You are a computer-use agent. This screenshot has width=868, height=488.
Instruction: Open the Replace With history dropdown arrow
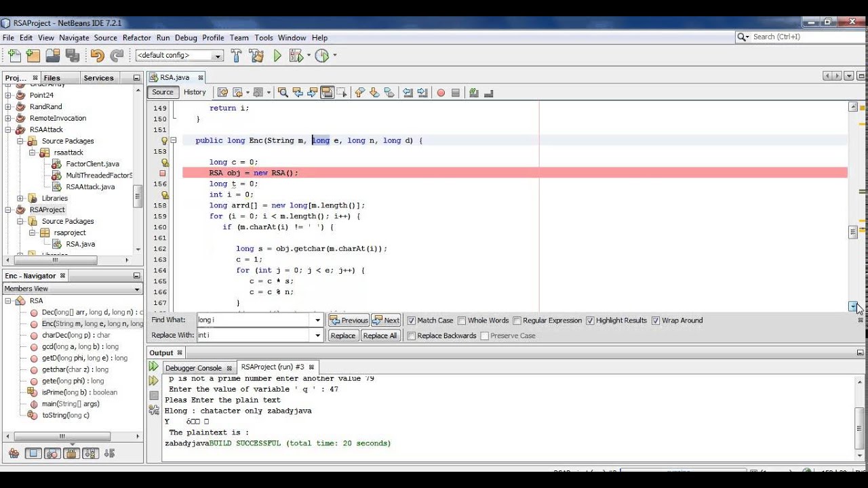(x=317, y=335)
